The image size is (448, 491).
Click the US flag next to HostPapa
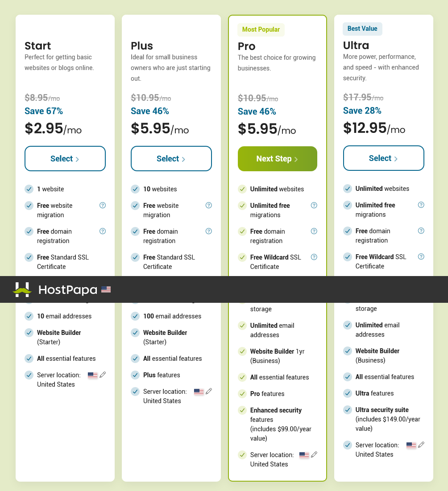pos(106,289)
